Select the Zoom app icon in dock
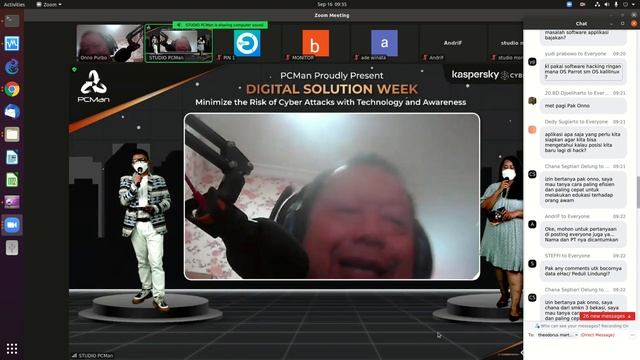The width and height of the screenshot is (640, 360). (12, 225)
